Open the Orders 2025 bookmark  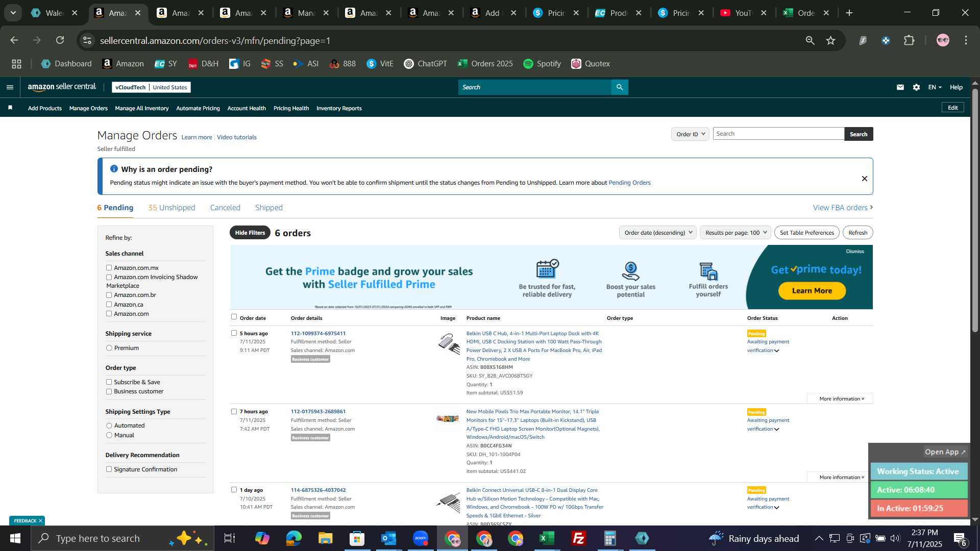pos(485,64)
